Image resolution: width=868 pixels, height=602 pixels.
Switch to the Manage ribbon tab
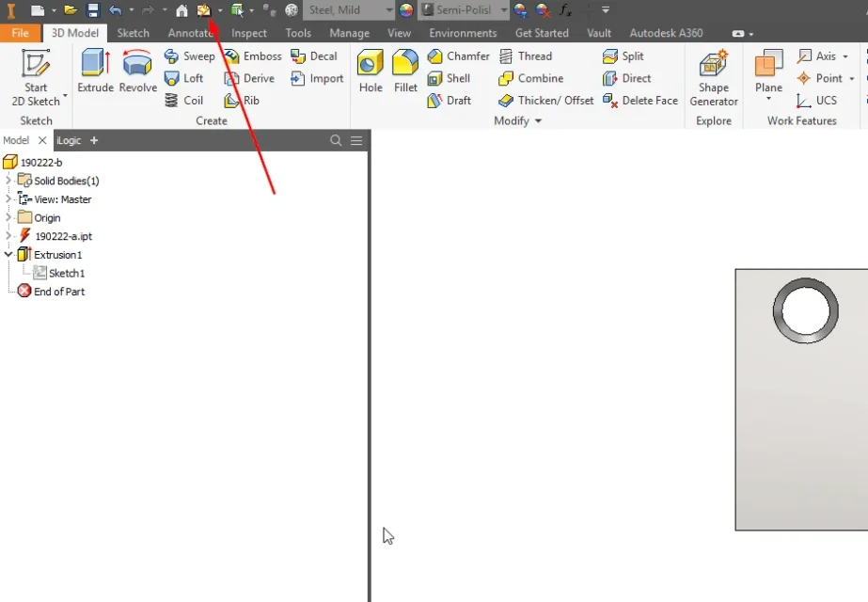pos(349,33)
